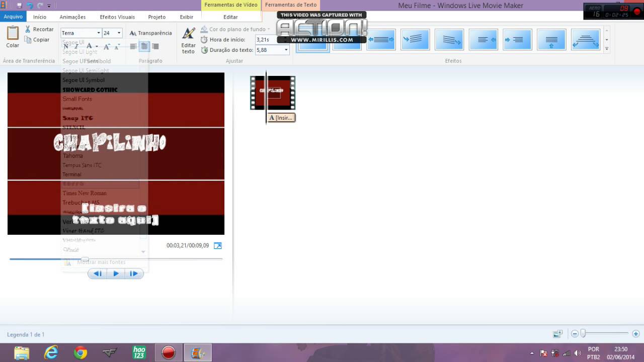Click Mostrar mais fontes link
Screen dimensions: 644x362
101,262
